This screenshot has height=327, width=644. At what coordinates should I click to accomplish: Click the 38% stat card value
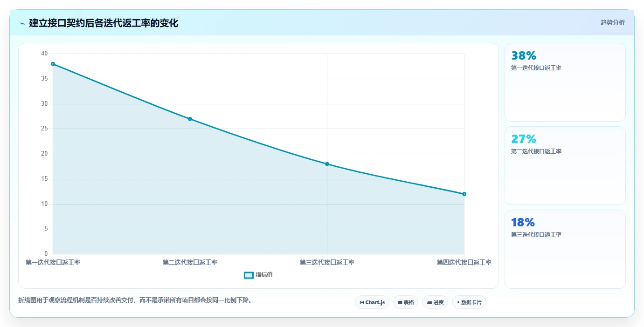[x=524, y=56]
